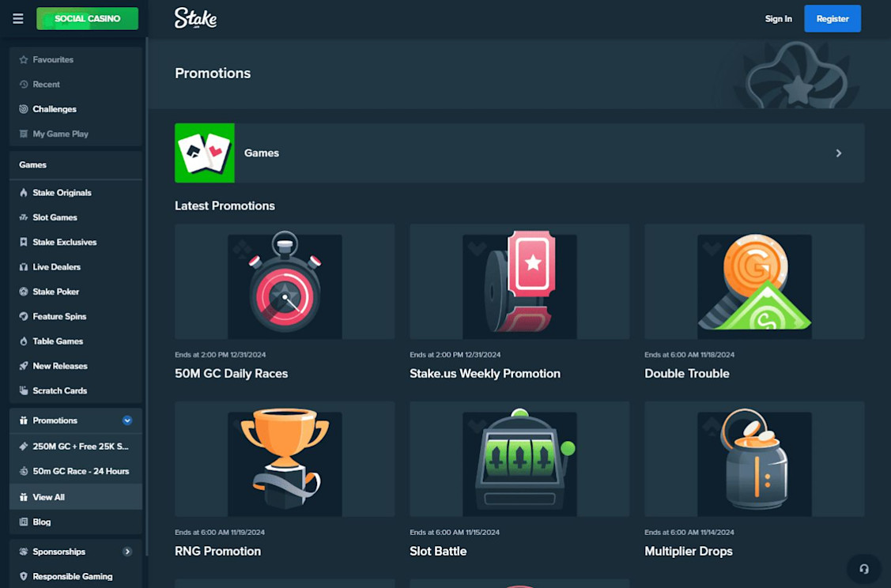The height and width of the screenshot is (588, 891).
Task: Open 250M GC + Free 25K promotion link
Action: pyautogui.click(x=76, y=447)
